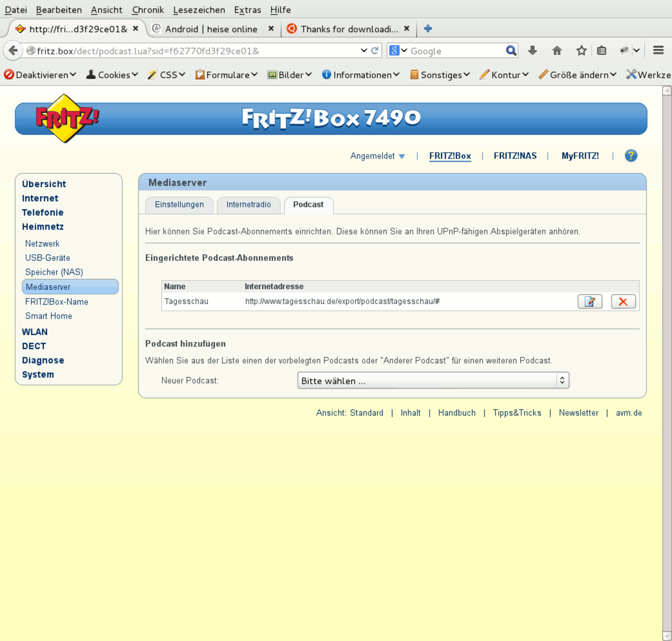Open the Hilfe menu
The height and width of the screenshot is (641, 672).
(280, 10)
